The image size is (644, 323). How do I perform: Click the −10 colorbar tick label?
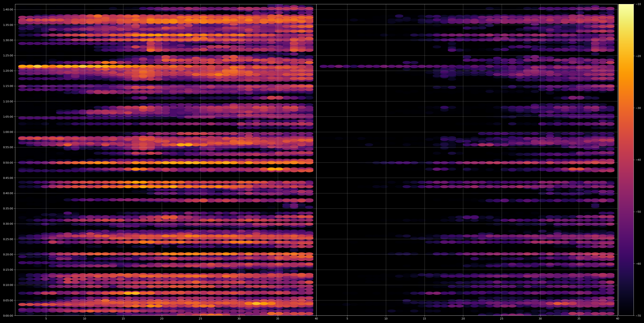[639, 4]
